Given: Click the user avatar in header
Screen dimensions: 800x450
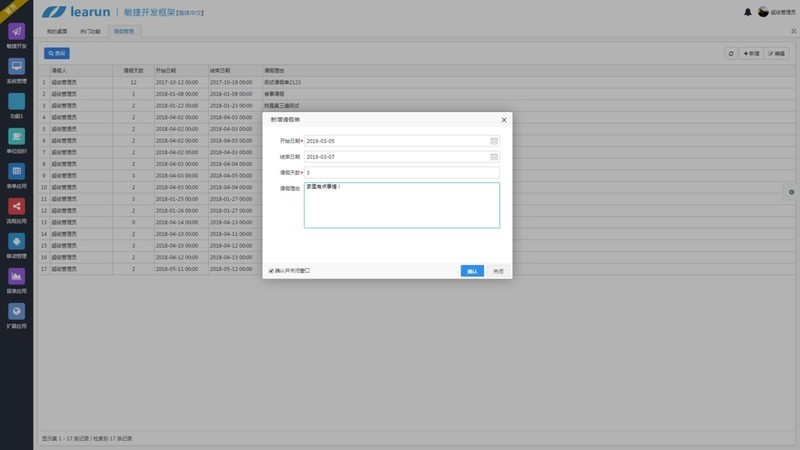Looking at the screenshot, I should coord(763,12).
